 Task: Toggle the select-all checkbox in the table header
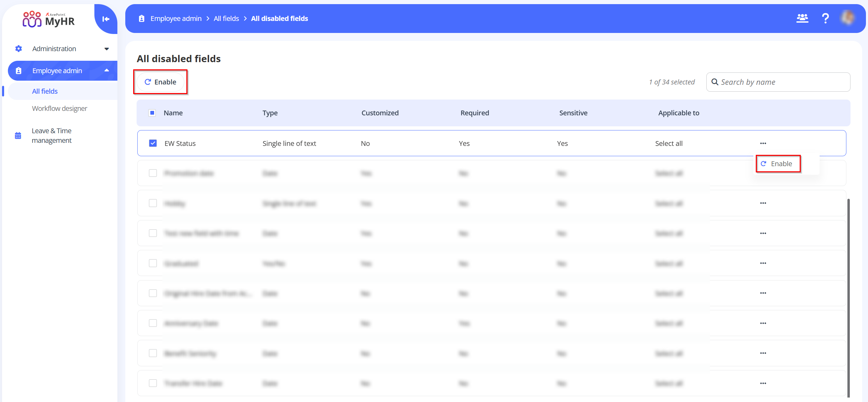pyautogui.click(x=152, y=113)
